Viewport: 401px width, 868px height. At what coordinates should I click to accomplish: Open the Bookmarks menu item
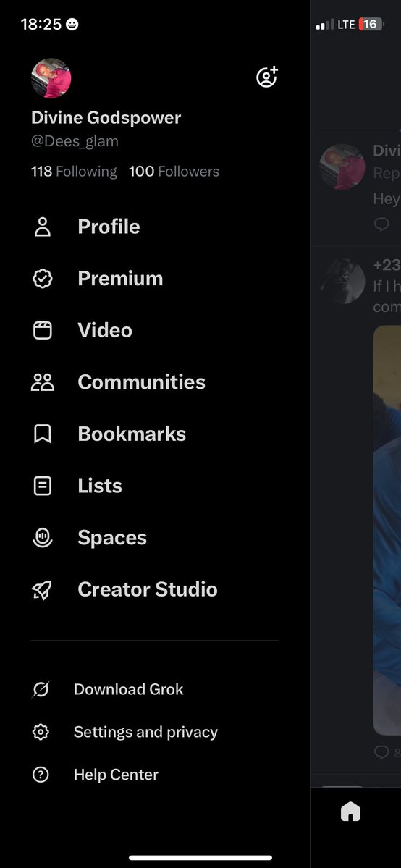click(x=132, y=434)
